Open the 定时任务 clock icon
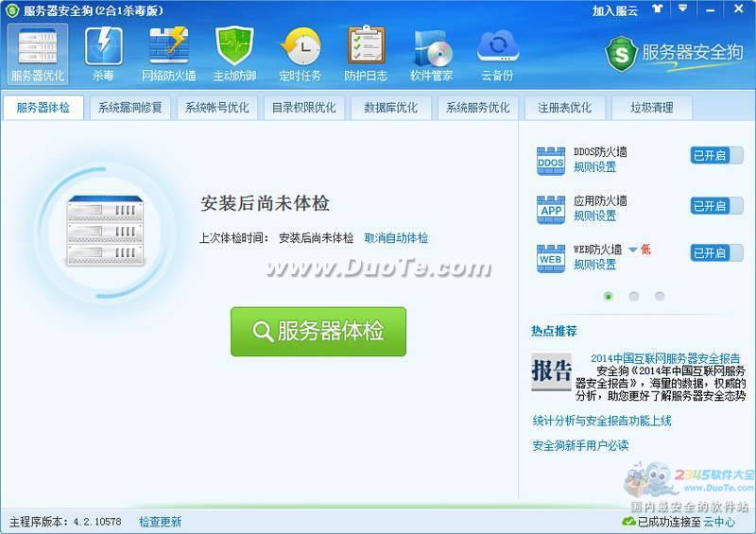756x534 pixels. point(301,54)
